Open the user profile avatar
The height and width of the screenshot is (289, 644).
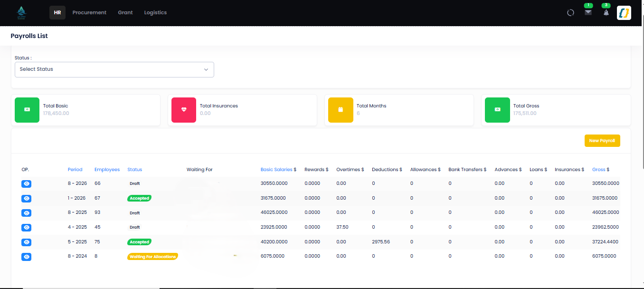[624, 13]
